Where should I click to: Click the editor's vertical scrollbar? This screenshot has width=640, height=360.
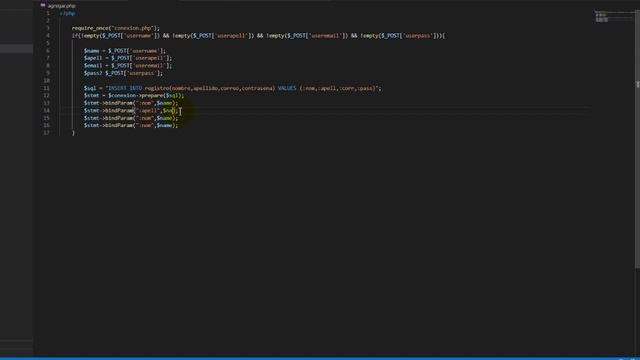point(637,139)
